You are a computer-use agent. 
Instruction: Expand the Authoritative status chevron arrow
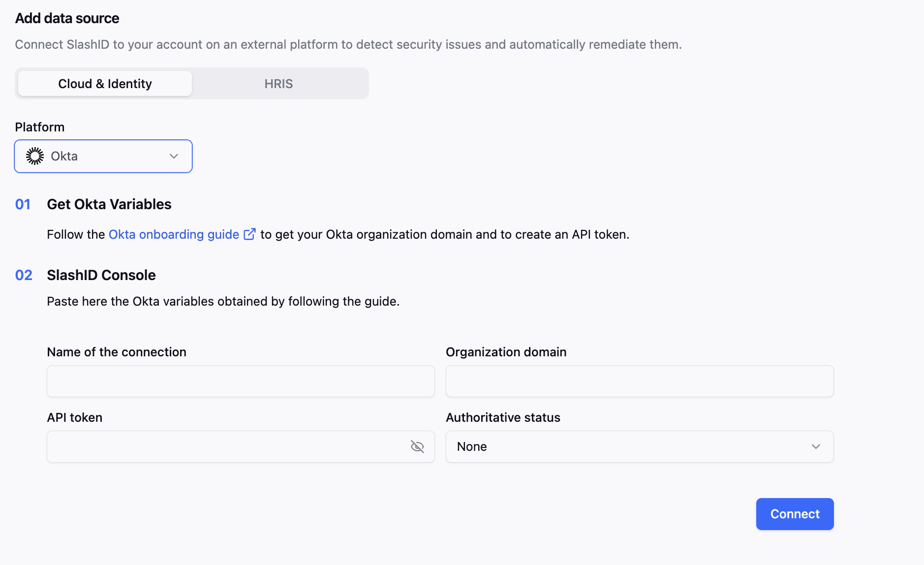[816, 446]
